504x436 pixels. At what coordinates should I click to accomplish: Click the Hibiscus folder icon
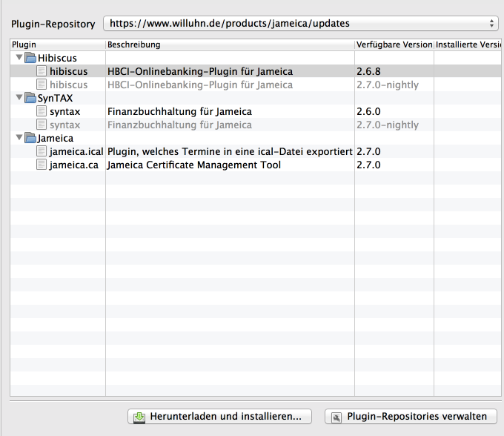[x=30, y=59]
